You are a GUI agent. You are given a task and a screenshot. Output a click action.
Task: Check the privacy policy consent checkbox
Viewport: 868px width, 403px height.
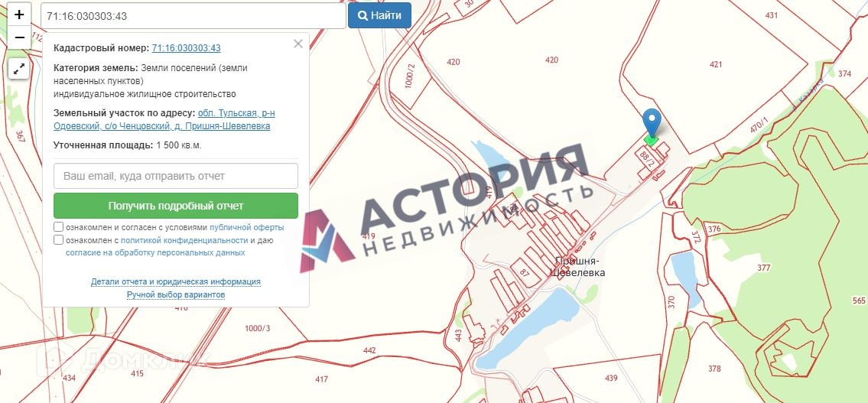(59, 240)
